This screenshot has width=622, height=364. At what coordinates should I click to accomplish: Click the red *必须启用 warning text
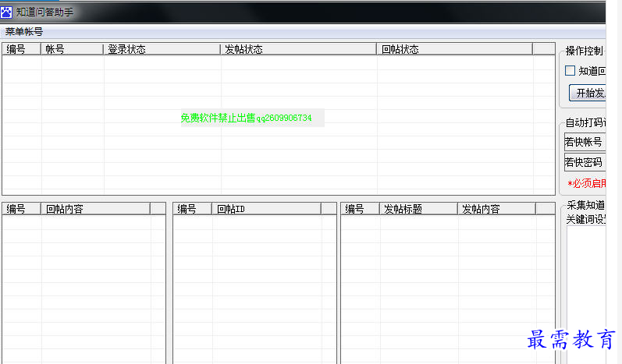click(586, 183)
